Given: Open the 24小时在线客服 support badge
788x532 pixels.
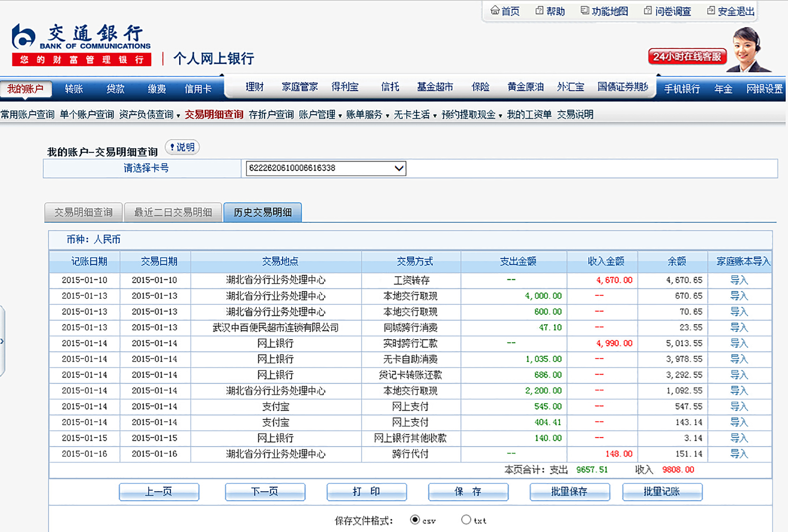Looking at the screenshot, I should pos(687,57).
